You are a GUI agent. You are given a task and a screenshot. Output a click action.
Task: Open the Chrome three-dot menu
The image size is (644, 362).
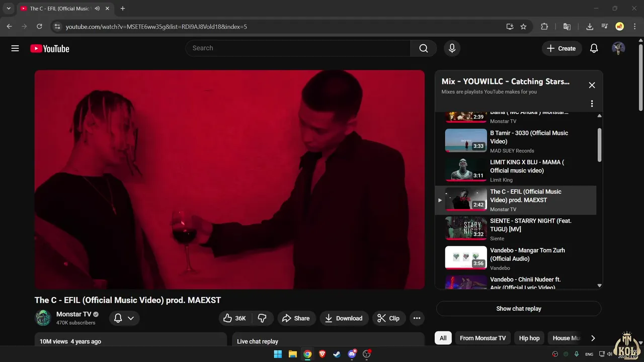point(634,27)
